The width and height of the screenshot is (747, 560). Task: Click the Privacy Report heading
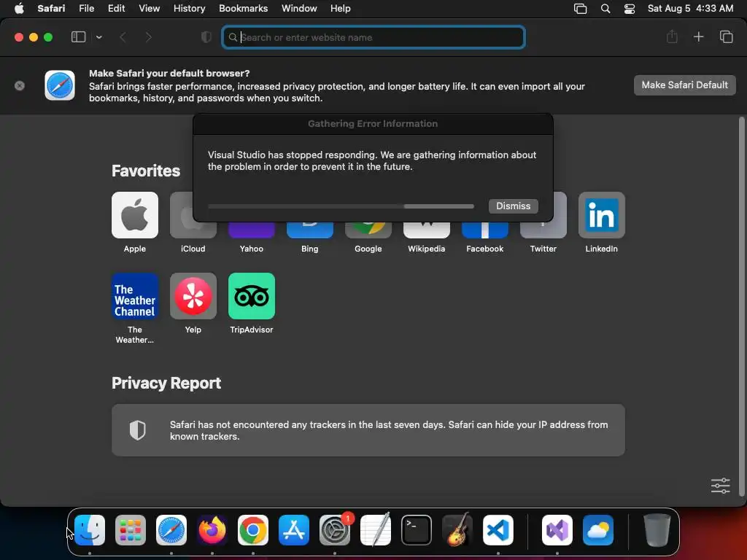166,384
